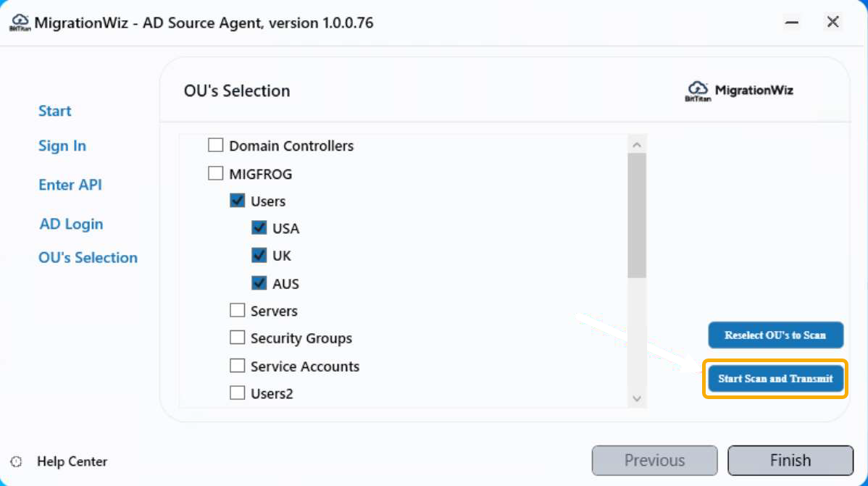868x486 pixels.
Task: Open the Help Center link
Action: (72, 461)
